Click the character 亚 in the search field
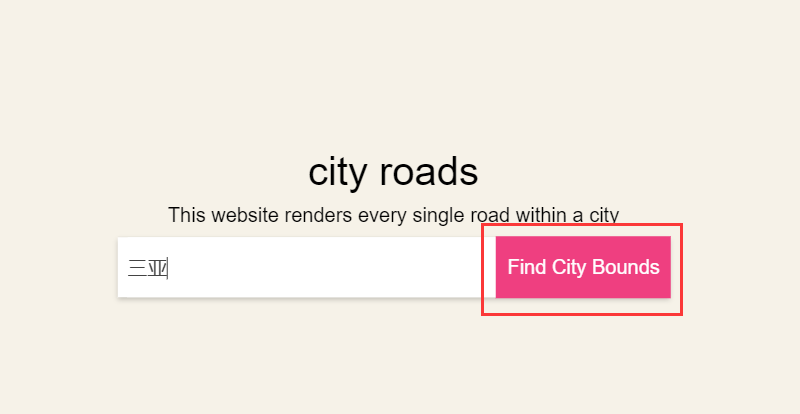 click(x=157, y=267)
